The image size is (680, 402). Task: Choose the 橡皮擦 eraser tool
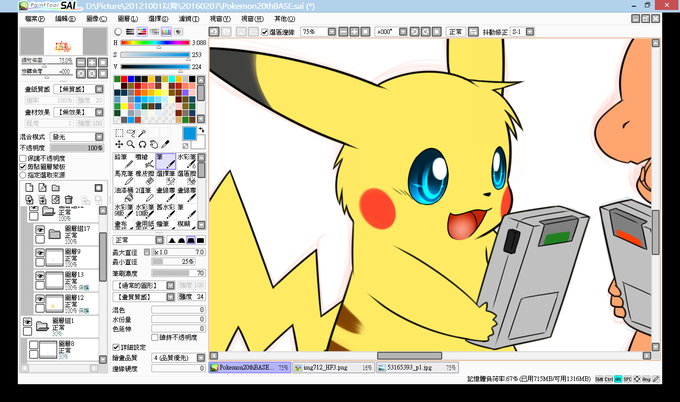click(144, 177)
